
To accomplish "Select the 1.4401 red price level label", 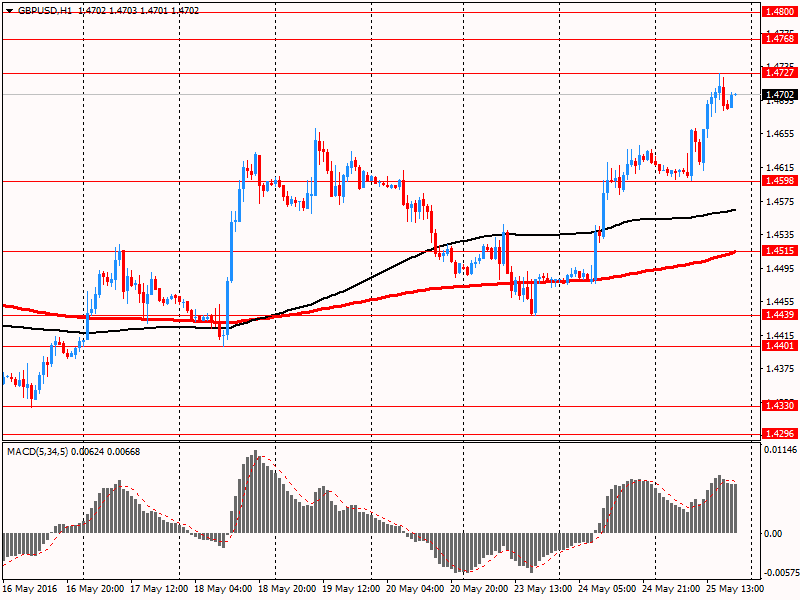I will point(779,346).
